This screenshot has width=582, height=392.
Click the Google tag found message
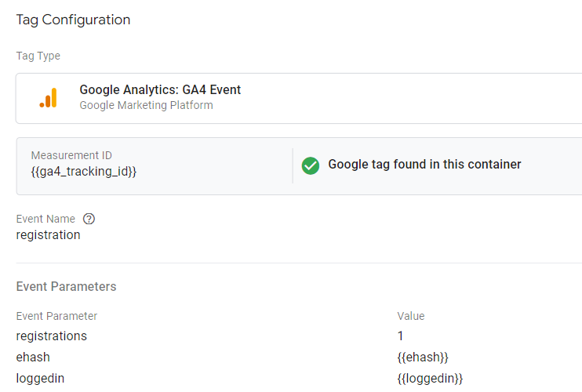pyautogui.click(x=424, y=165)
